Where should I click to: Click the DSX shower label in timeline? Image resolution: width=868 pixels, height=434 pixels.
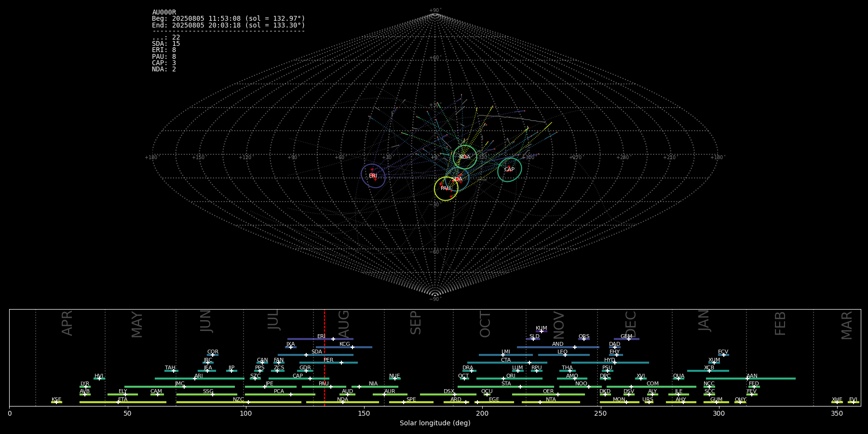click(449, 392)
